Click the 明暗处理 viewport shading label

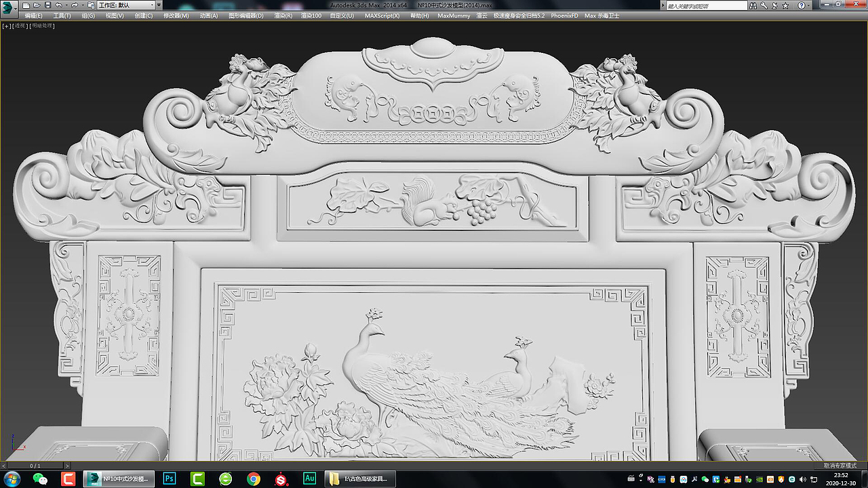click(x=41, y=26)
